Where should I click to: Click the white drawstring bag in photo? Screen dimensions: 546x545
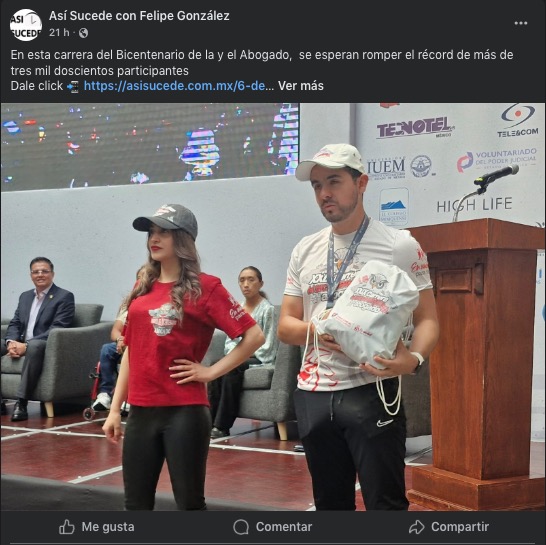coord(367,315)
